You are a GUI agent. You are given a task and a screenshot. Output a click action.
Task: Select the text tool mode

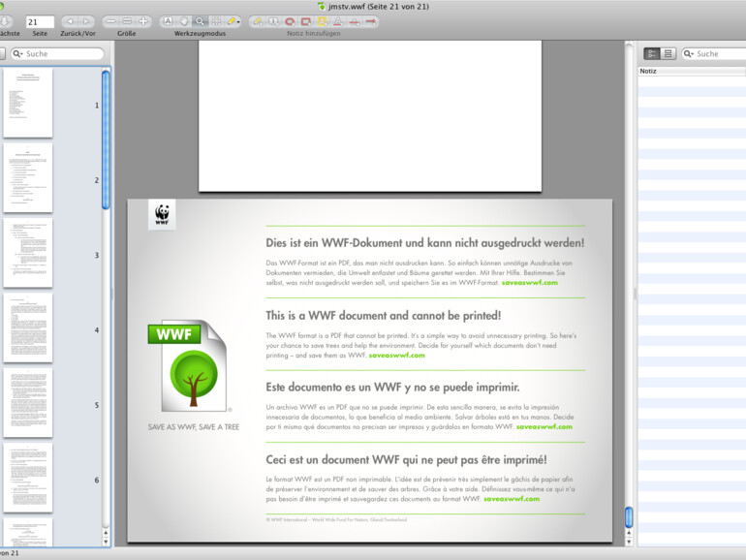[168, 21]
